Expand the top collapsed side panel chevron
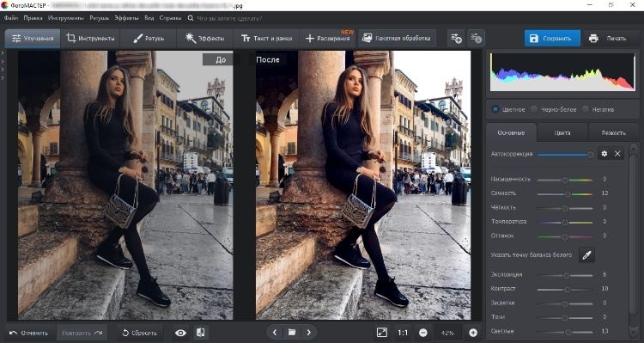Image resolution: width=644 pixels, height=343 pixels. click(x=3, y=53)
